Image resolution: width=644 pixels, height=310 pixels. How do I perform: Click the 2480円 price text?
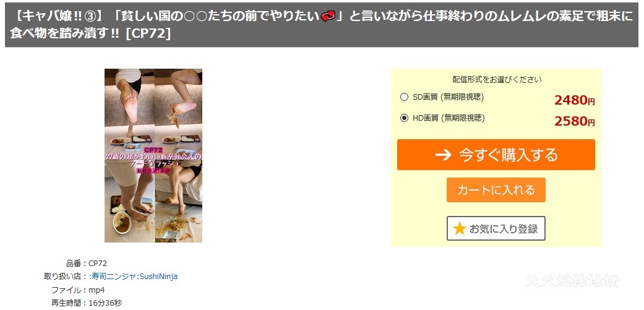coord(574,100)
